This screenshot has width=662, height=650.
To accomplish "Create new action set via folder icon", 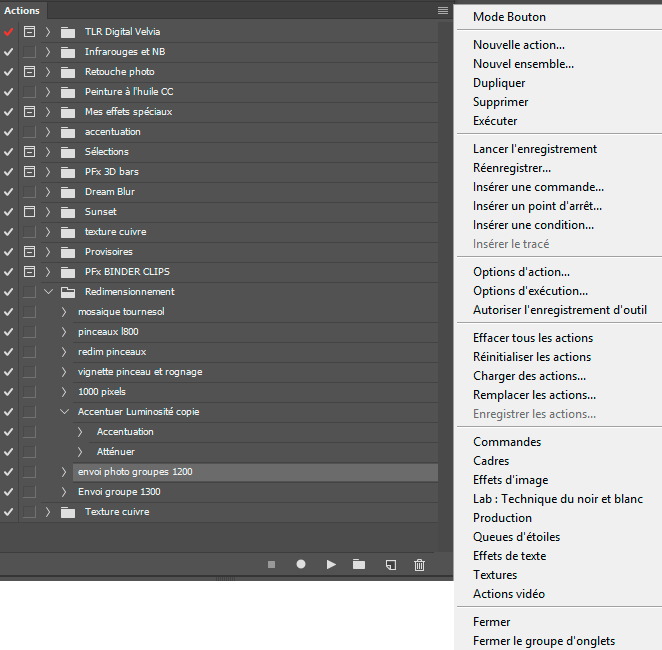I will [359, 565].
